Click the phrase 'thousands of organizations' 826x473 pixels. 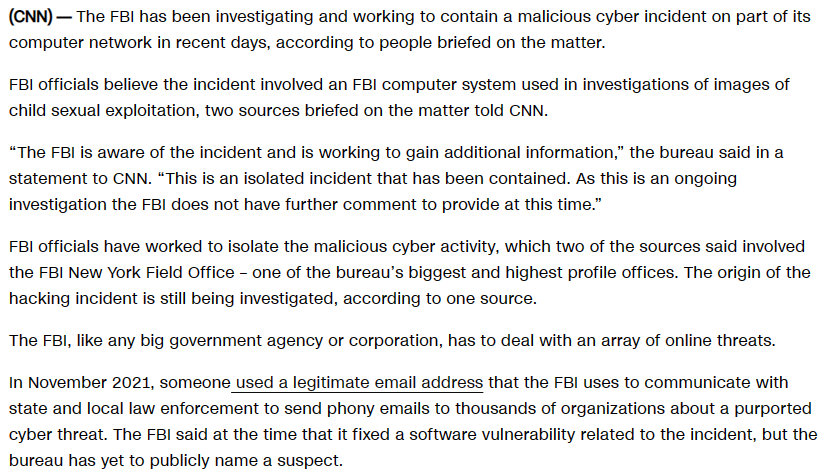[x=544, y=409]
